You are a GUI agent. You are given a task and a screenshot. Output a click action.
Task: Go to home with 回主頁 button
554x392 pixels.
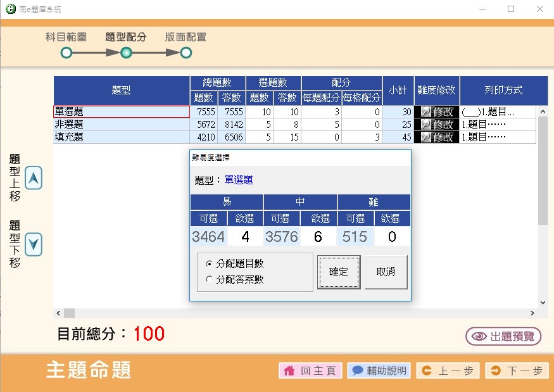310,370
